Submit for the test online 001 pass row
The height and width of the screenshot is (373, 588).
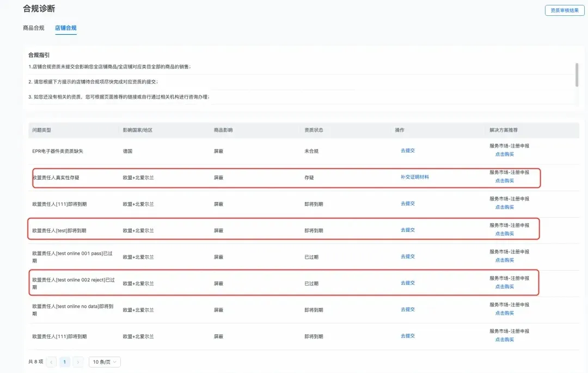408,256
